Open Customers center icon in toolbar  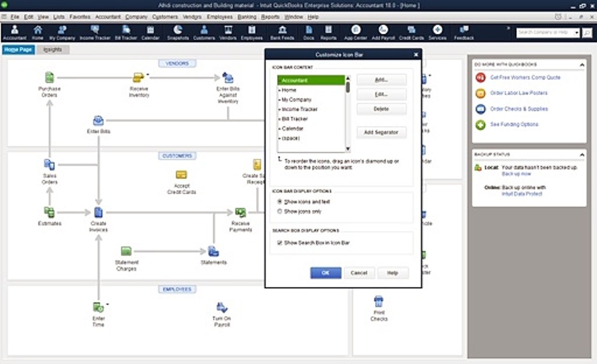click(204, 32)
